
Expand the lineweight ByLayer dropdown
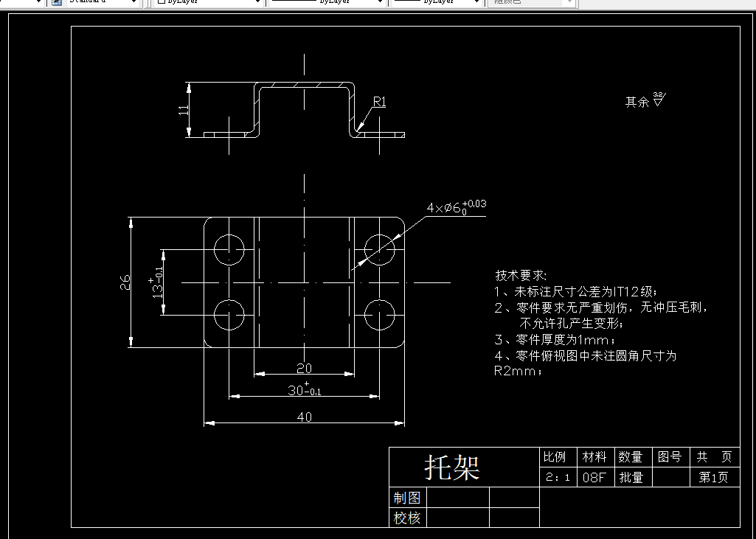(476, 4)
